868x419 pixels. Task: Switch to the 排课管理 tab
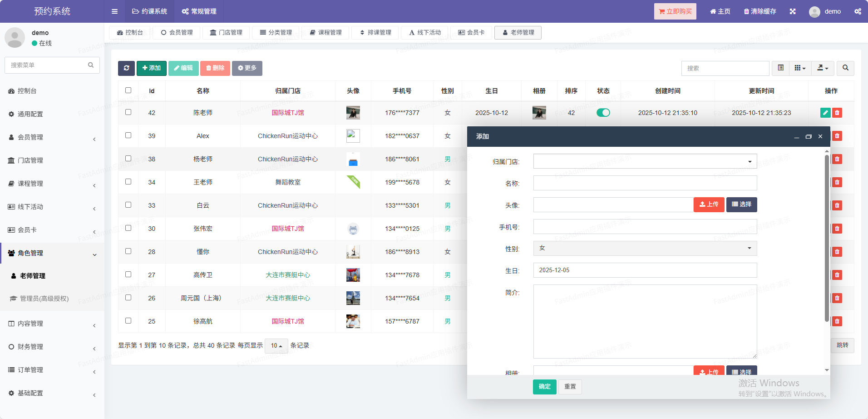pyautogui.click(x=375, y=33)
